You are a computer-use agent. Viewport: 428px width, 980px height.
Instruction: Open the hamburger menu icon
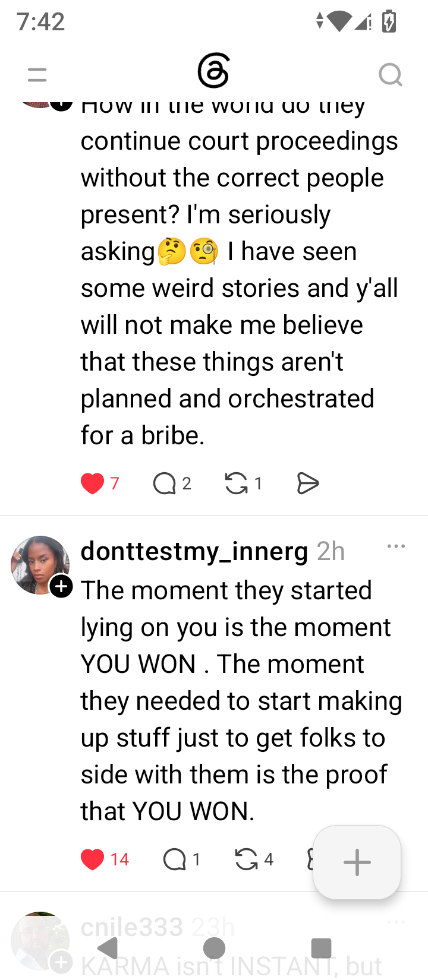coord(37,75)
